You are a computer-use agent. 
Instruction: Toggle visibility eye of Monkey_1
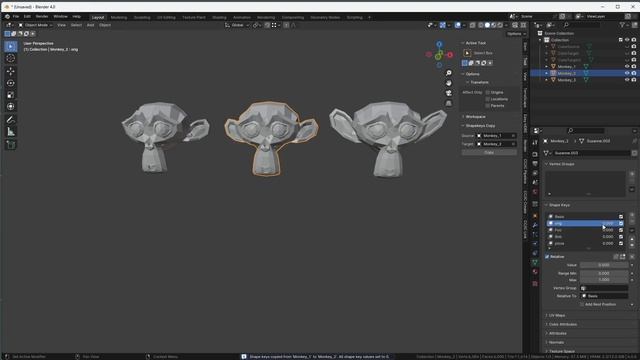(627, 66)
